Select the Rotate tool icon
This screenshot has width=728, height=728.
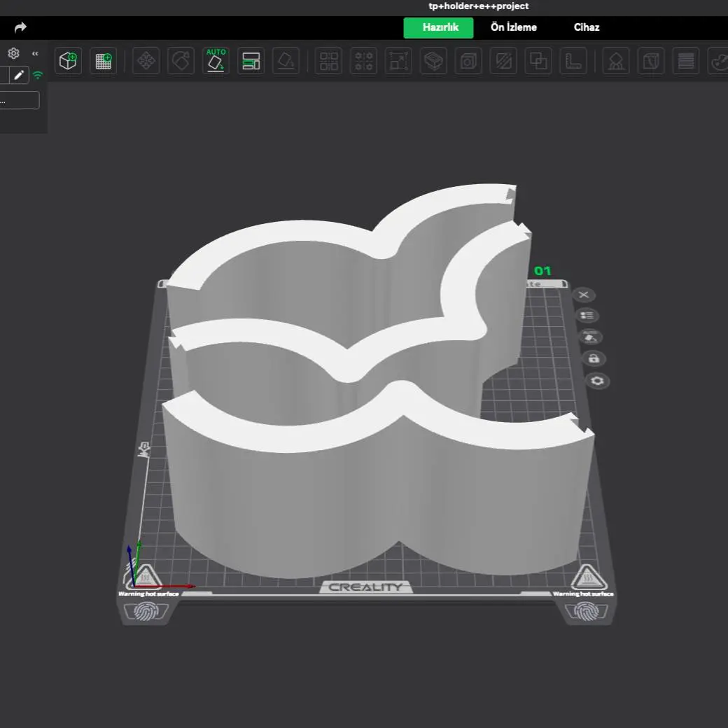[x=181, y=61]
